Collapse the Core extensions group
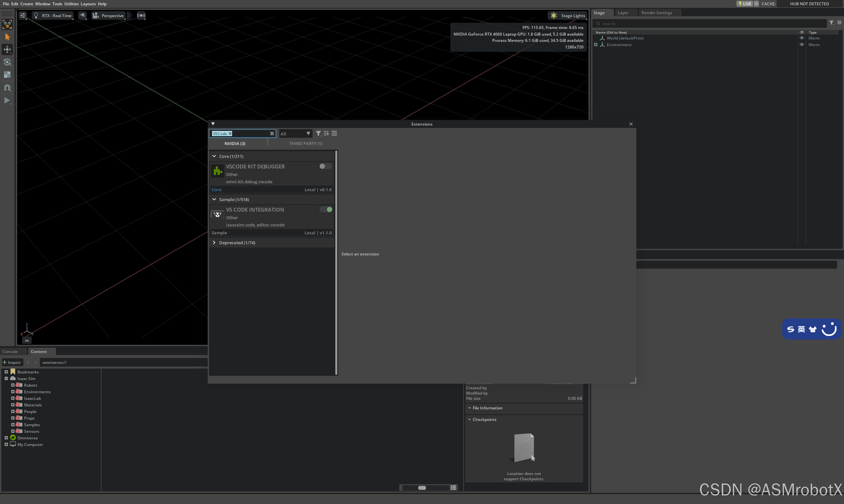 coord(214,156)
